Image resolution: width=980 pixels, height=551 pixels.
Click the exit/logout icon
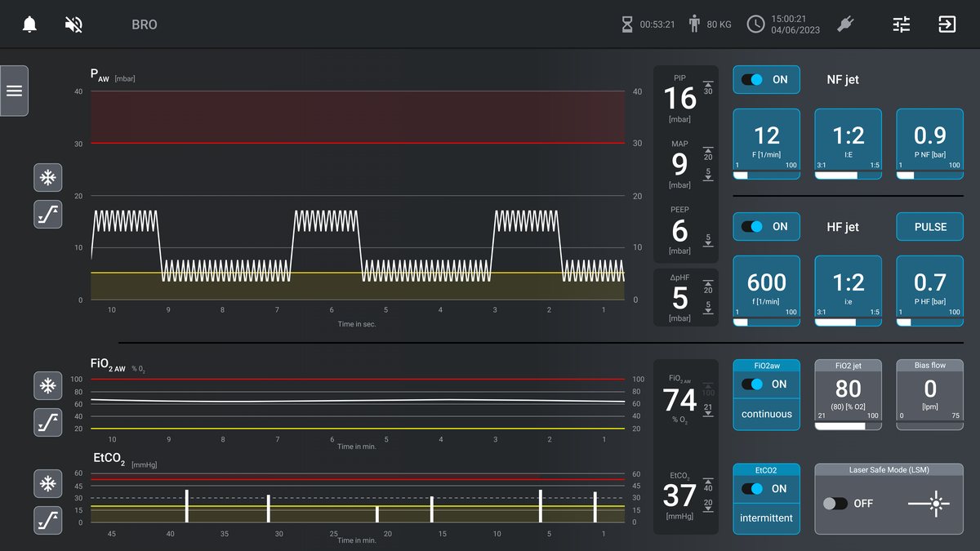click(x=947, y=24)
